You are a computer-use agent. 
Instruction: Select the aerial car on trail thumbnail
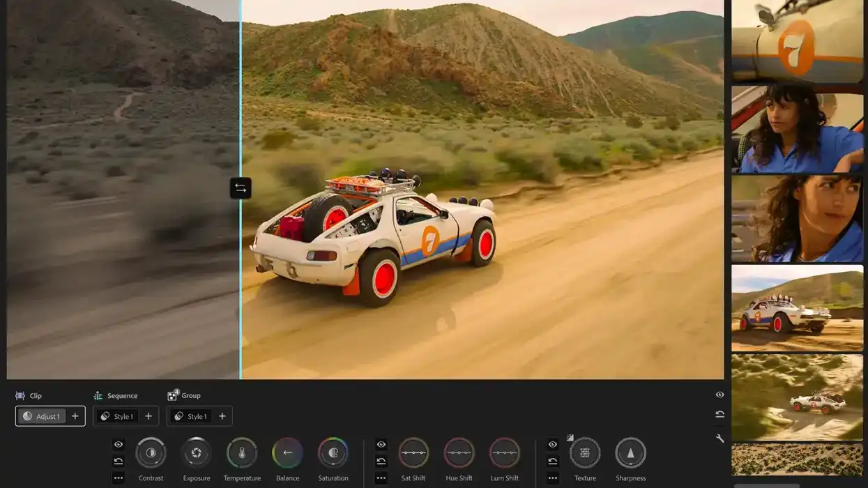point(798,397)
